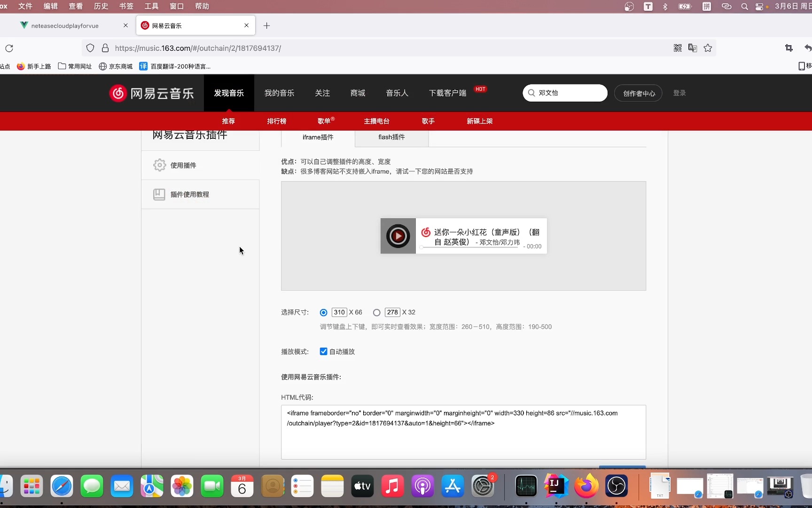
Task: Click the gear icon beside 使用插件
Action: pos(159,165)
